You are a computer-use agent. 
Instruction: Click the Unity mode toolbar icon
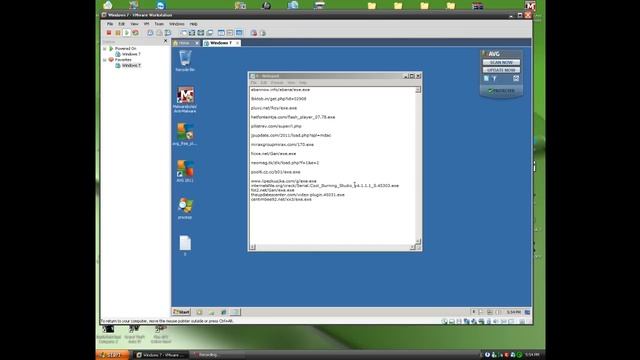(209, 33)
